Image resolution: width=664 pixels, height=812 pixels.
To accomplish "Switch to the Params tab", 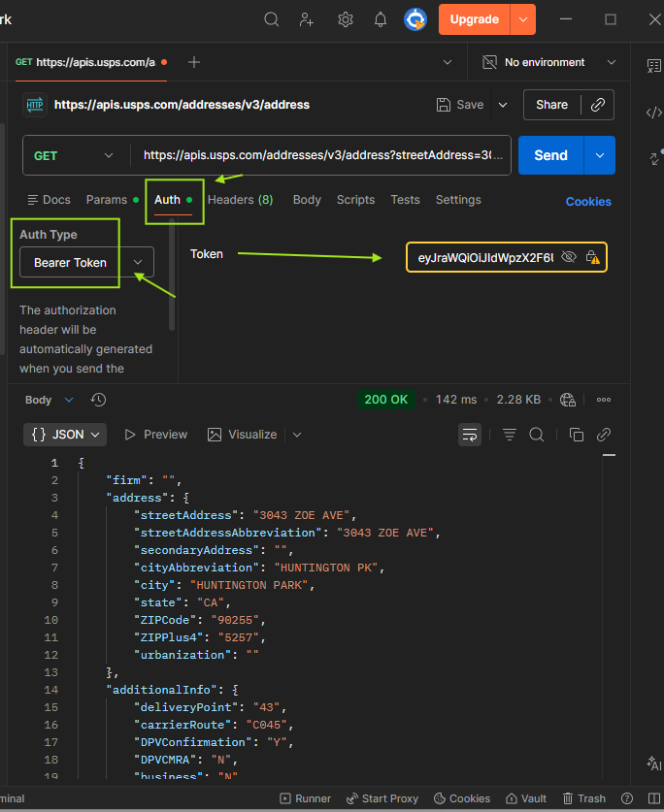I will tap(107, 200).
